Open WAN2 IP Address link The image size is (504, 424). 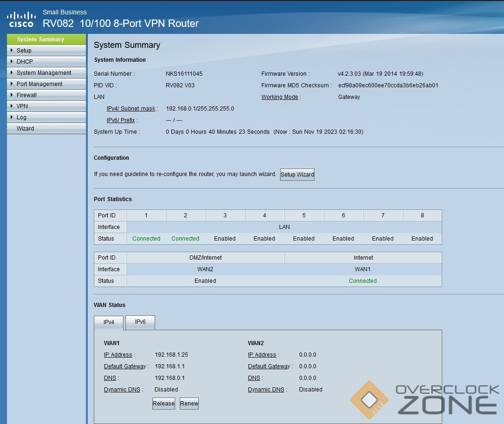[x=262, y=354]
